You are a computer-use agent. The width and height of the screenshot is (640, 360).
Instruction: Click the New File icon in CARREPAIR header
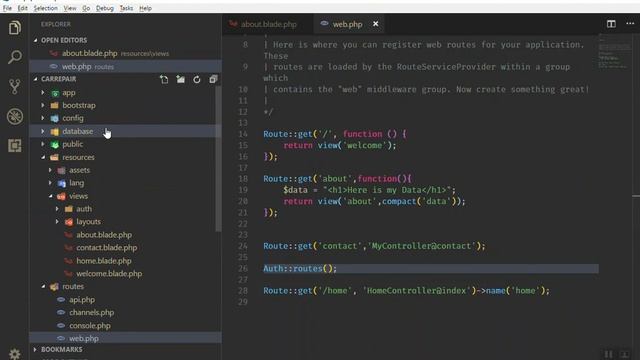[164, 79]
